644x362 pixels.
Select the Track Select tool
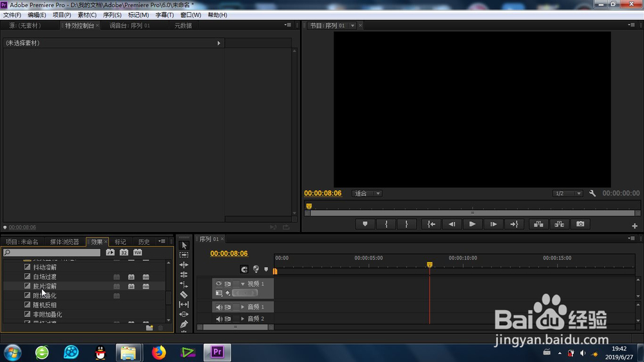184,255
